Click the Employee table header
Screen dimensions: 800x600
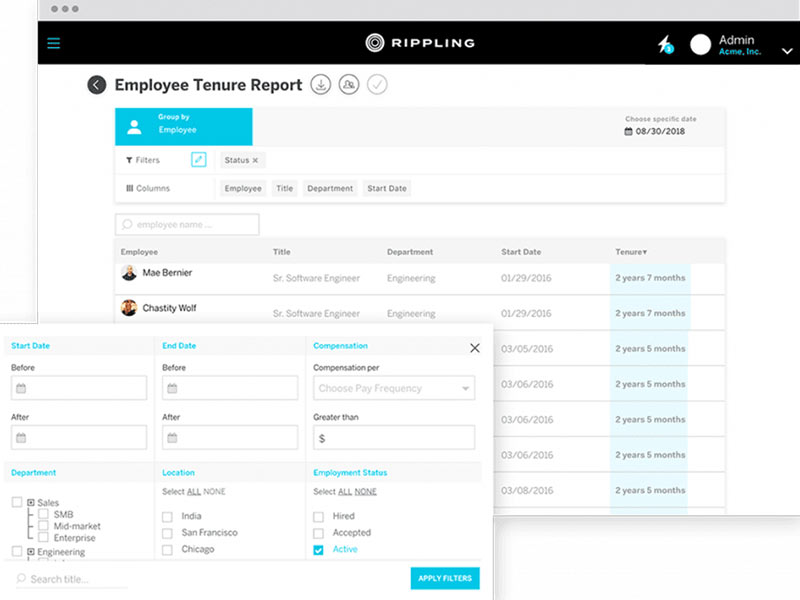coord(139,252)
